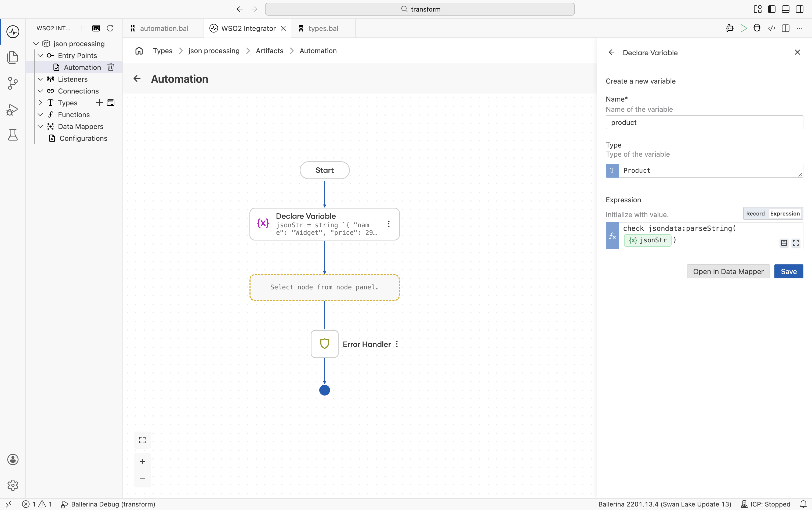Toggle the secondary side bar layout icon
The height and width of the screenshot is (510, 812).
pos(800,9)
